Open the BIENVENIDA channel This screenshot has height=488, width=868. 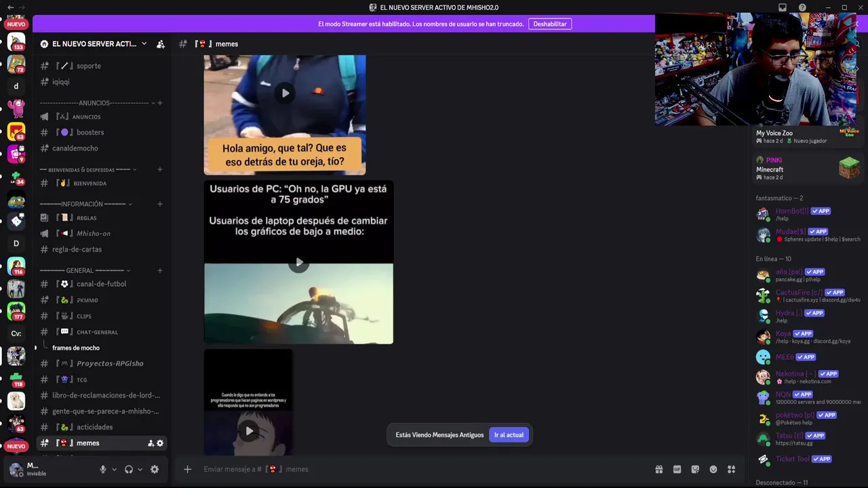point(101,183)
